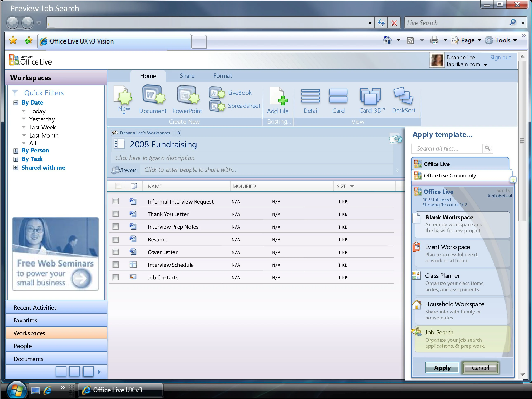Click the Print icon in toolbar
The image size is (532, 399).
tap(434, 40)
